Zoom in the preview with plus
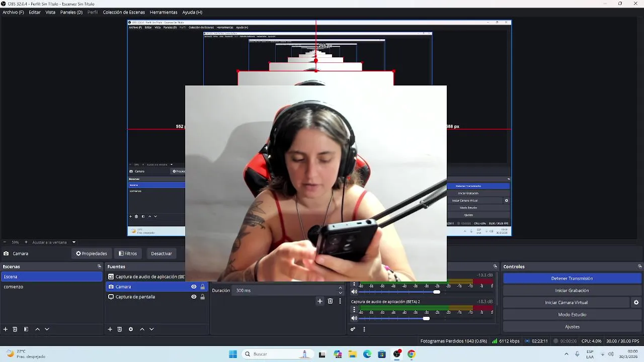 point(26,242)
